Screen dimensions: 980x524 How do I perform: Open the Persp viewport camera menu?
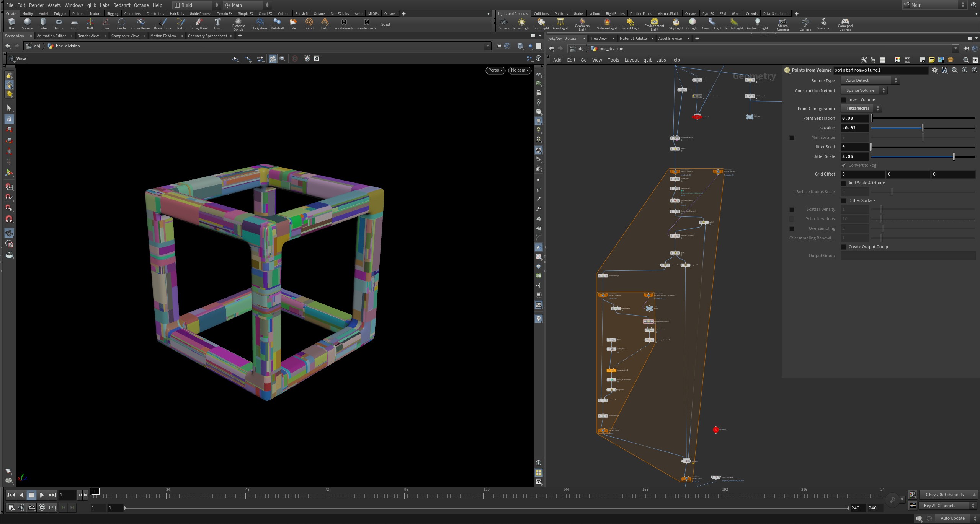[495, 70]
